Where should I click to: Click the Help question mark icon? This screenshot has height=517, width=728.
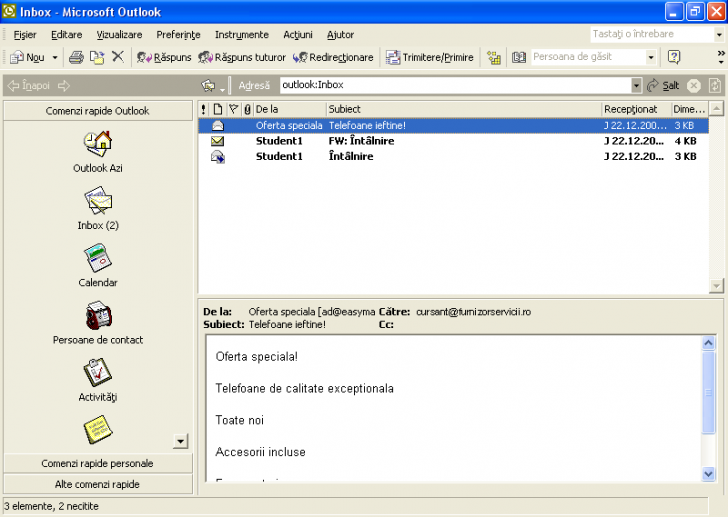(x=674, y=57)
